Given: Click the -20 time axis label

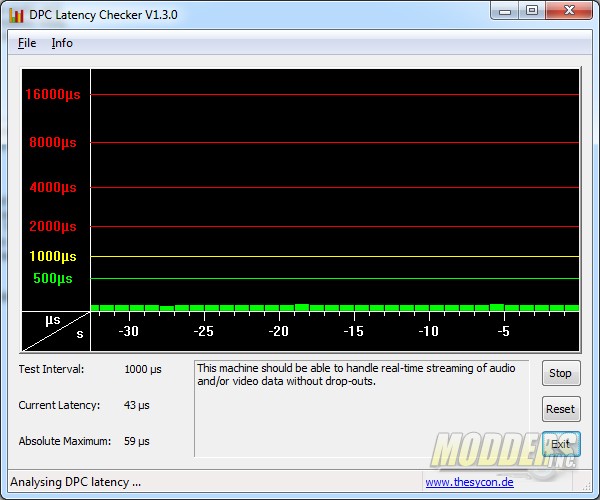Looking at the screenshot, I should coord(279,331).
